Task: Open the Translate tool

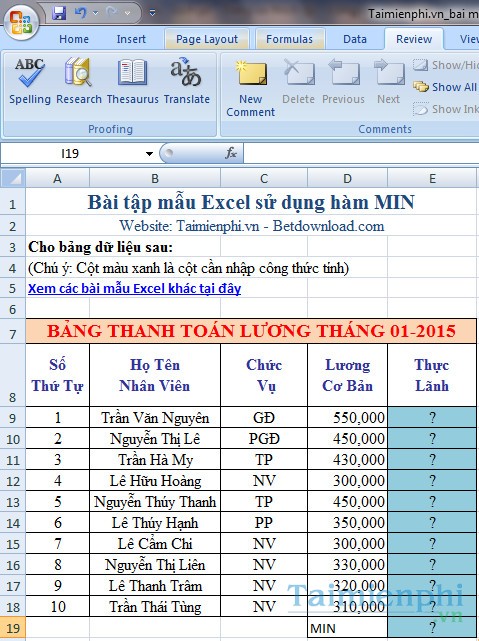Action: pos(186,81)
